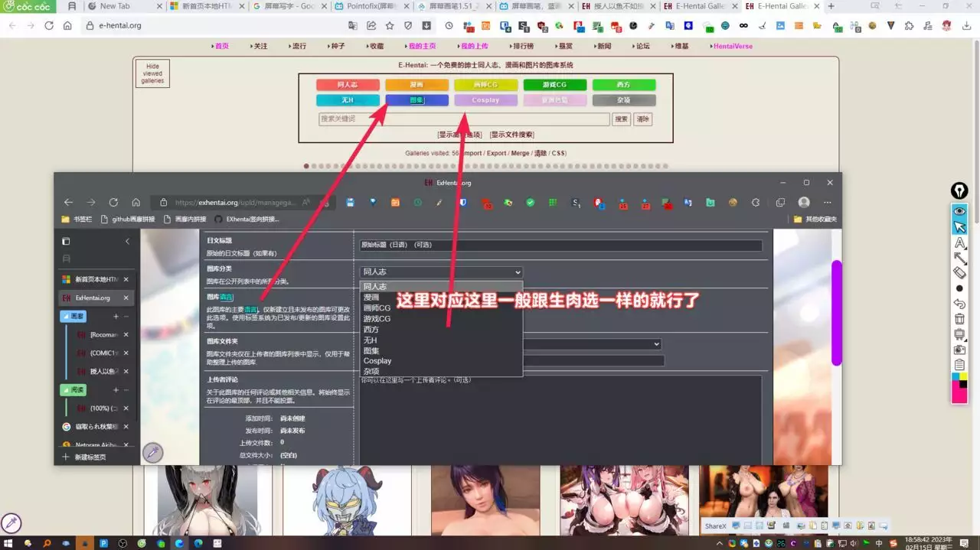The height and width of the screenshot is (550, 980).
Task: Select the arrow pointer tool in annotation toolbar
Action: tap(959, 227)
